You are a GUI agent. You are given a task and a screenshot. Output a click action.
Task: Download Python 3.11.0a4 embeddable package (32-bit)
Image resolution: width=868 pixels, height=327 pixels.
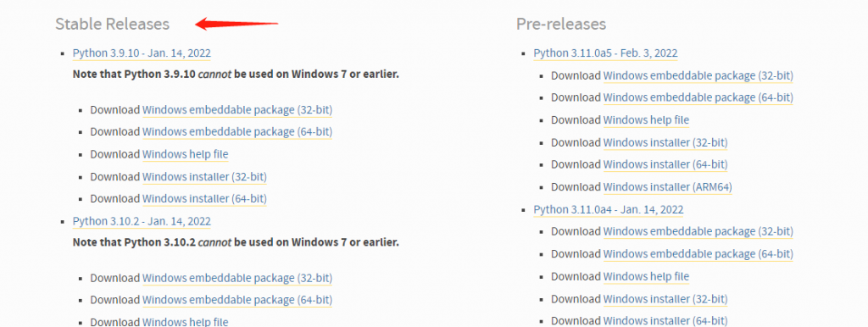click(698, 232)
